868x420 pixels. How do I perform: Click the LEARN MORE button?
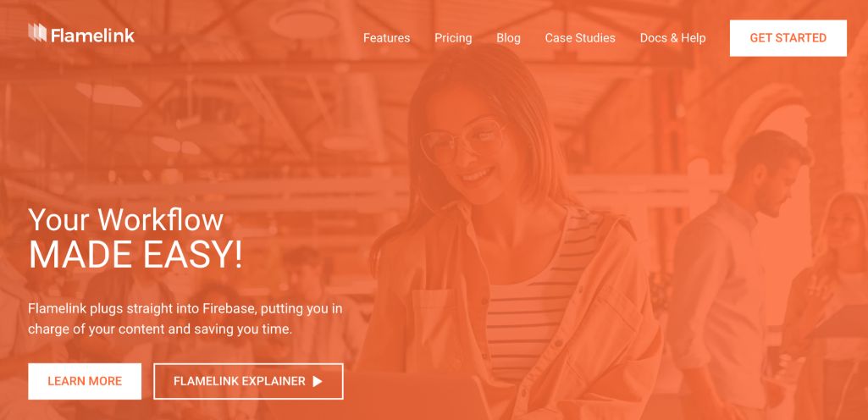click(x=85, y=381)
